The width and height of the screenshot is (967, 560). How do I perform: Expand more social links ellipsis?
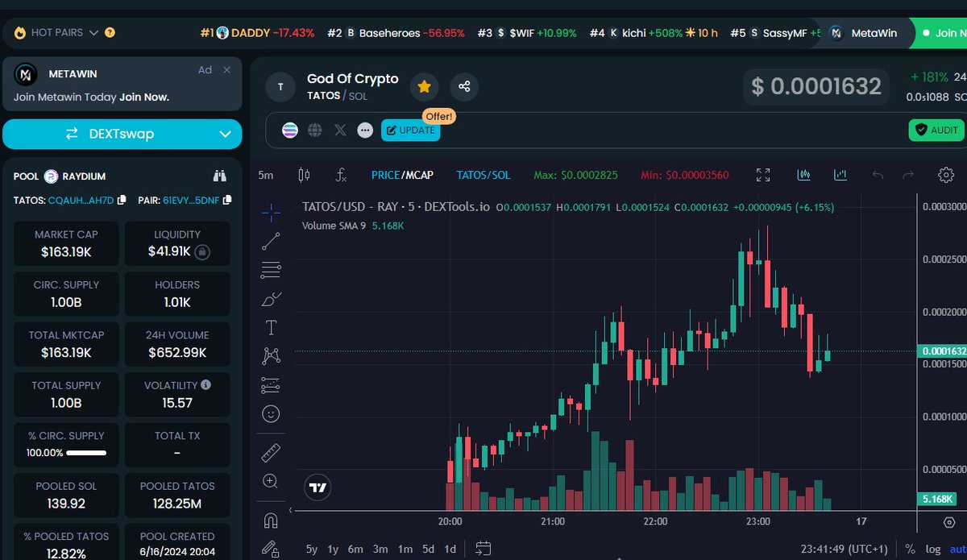point(365,130)
